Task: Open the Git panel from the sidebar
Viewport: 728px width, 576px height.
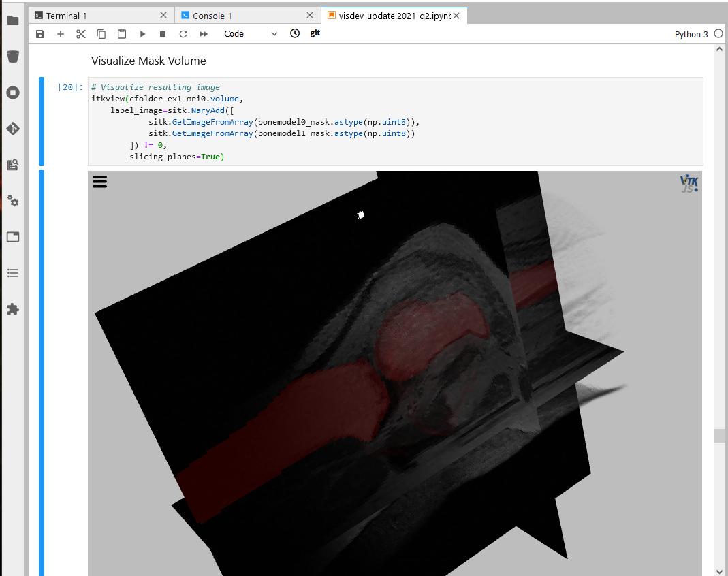Action: 12,127
